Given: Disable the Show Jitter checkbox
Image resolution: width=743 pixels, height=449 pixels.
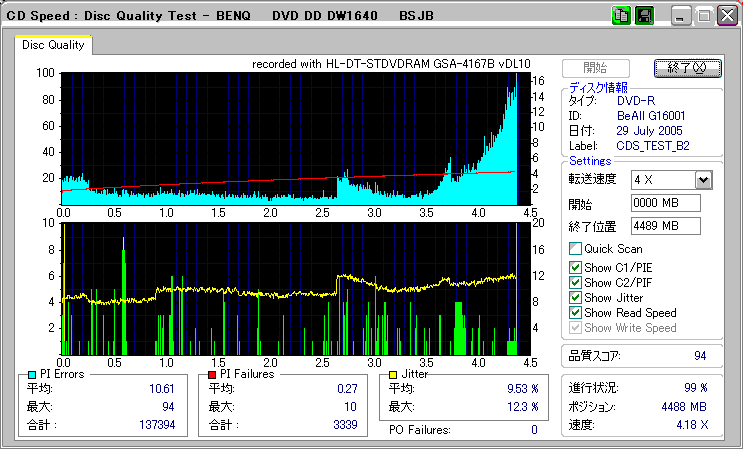Looking at the screenshot, I should tap(575, 298).
